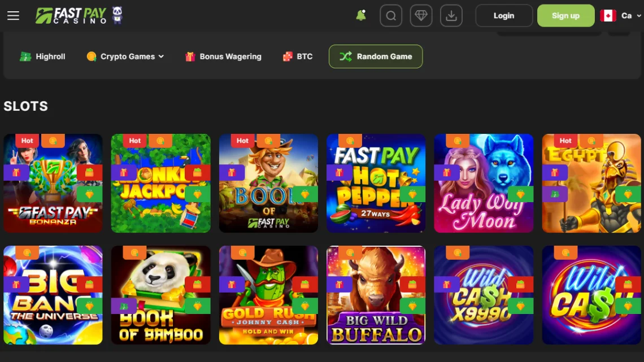This screenshot has width=644, height=362.
Task: Click the Hot badge on FastPay Bonanza
Action: 27,141
